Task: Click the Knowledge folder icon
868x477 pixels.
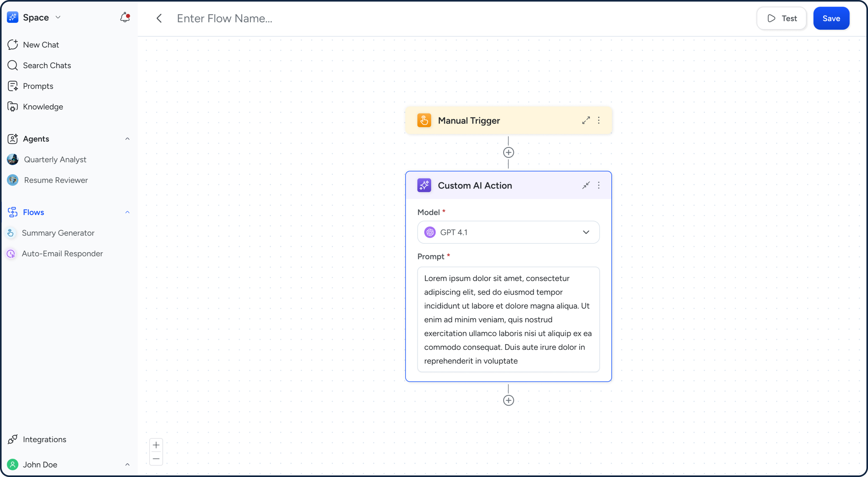Action: coord(12,107)
